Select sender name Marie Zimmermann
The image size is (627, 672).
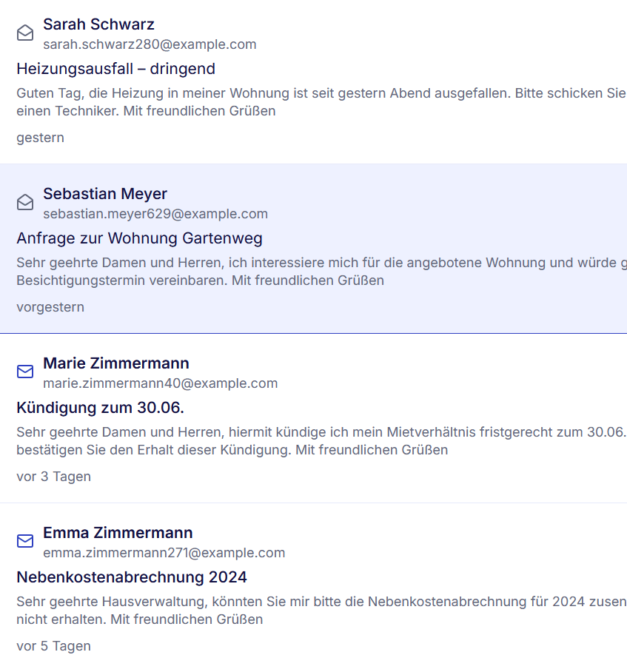click(116, 363)
